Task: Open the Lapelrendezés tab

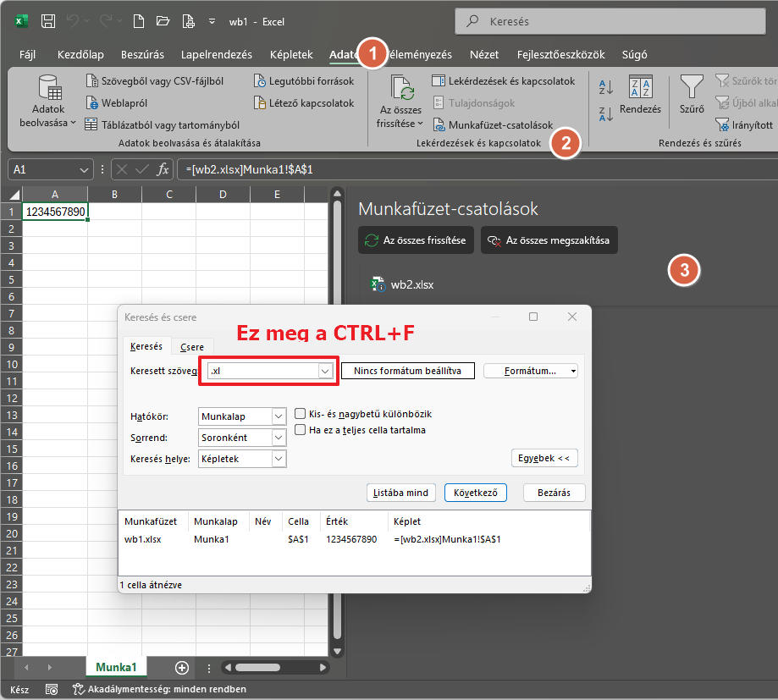Action: click(x=217, y=54)
